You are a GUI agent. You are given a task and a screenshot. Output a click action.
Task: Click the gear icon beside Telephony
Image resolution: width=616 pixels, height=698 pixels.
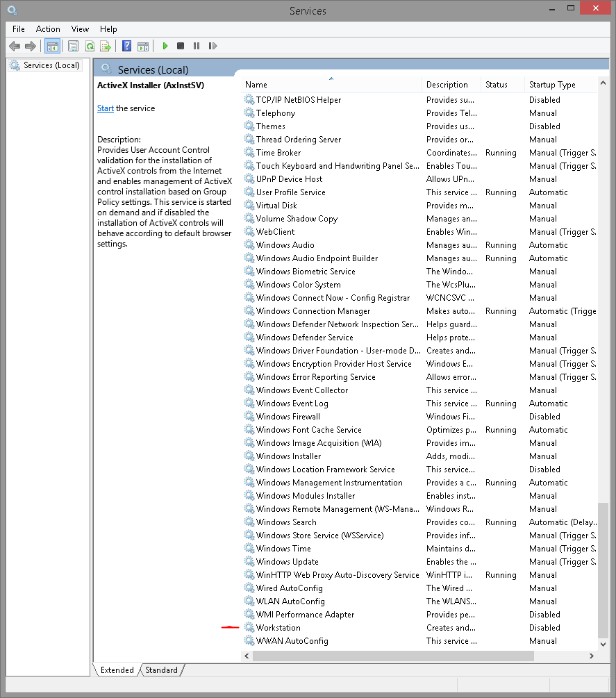[x=249, y=113]
